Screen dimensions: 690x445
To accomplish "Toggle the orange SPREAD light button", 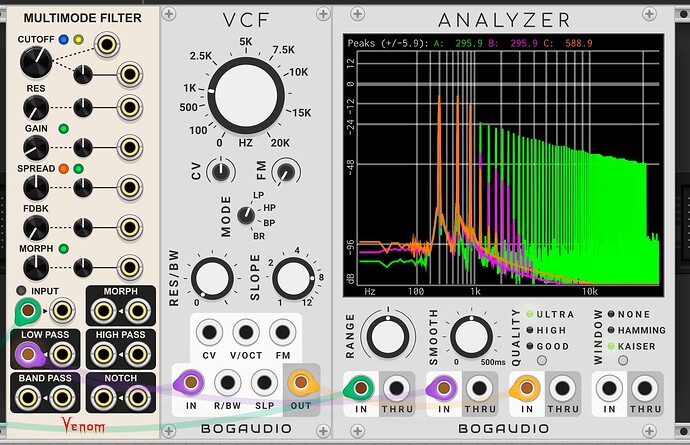I will point(63,168).
